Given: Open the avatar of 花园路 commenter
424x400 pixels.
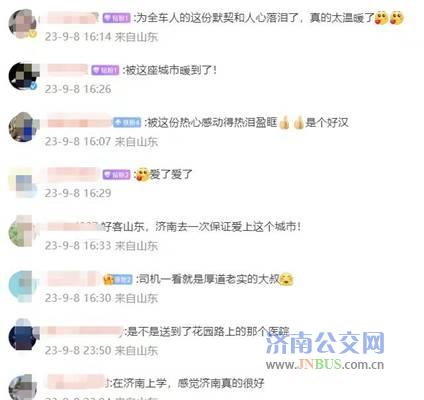Looking at the screenshot, I should click(23, 335).
